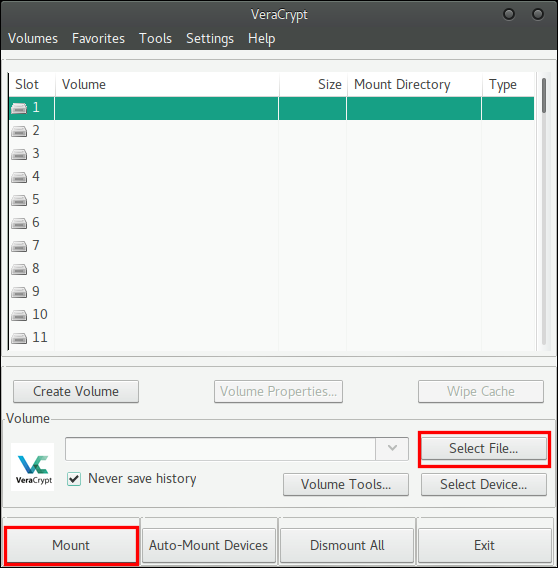Click the Size column header
The image size is (558, 568).
click(313, 84)
